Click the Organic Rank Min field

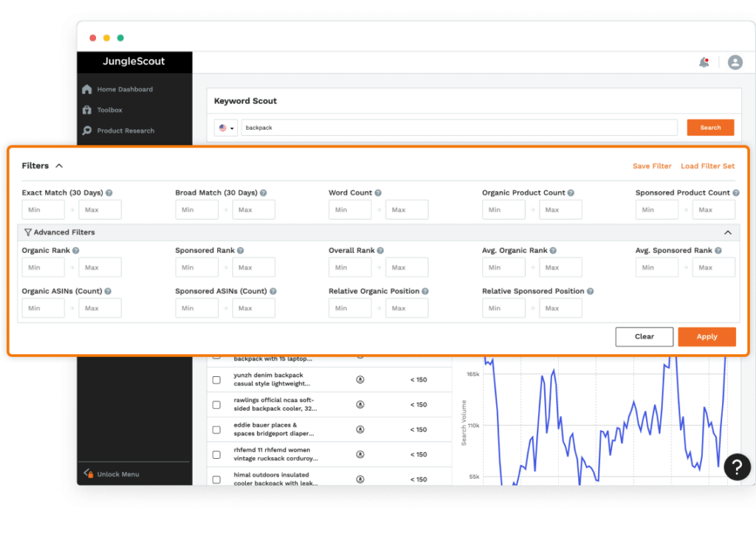(x=43, y=267)
